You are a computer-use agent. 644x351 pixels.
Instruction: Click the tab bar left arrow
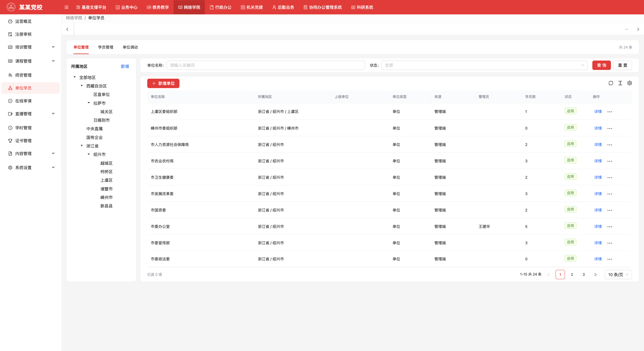(67, 29)
